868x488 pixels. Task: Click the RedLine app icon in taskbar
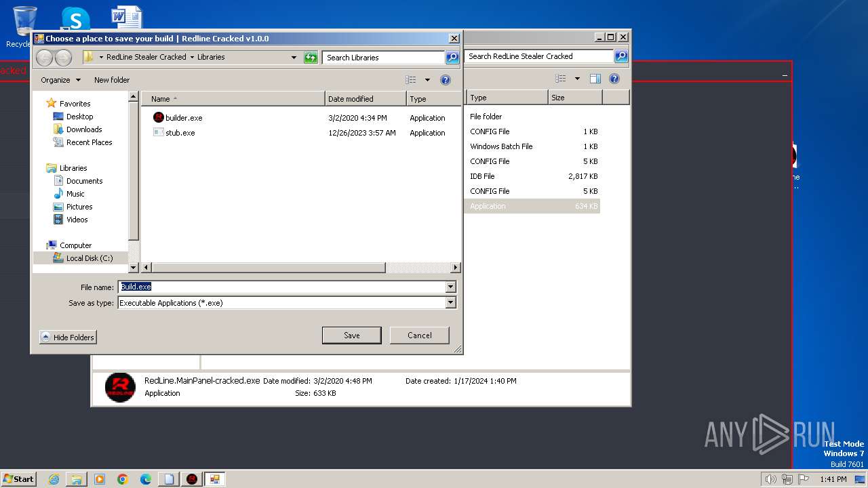192,479
